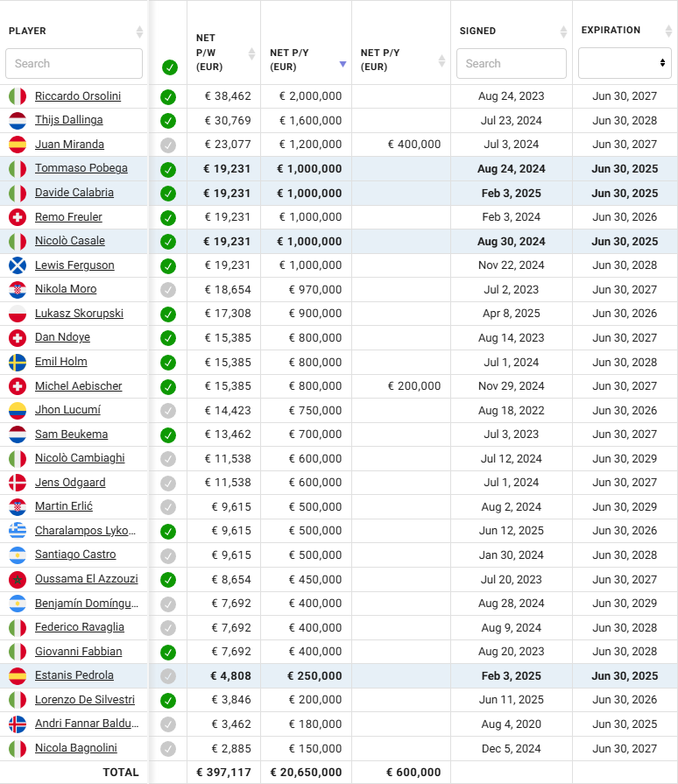This screenshot has height=784, width=678.
Task: Click Nicola Bagnolini's Dec 5, 2024 date
Action: pos(511,748)
